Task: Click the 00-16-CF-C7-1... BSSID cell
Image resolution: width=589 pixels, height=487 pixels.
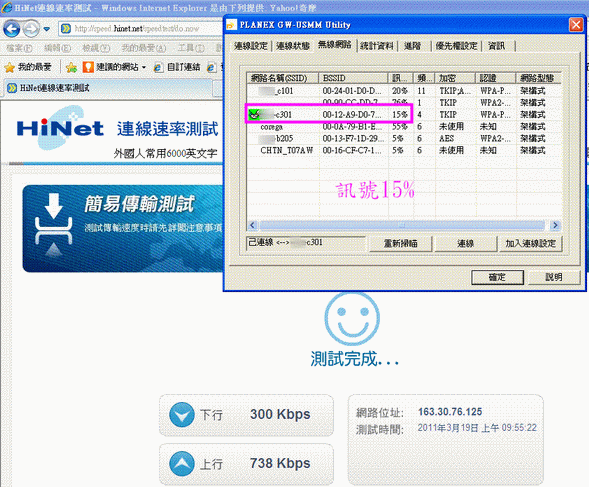Action: tap(352, 150)
